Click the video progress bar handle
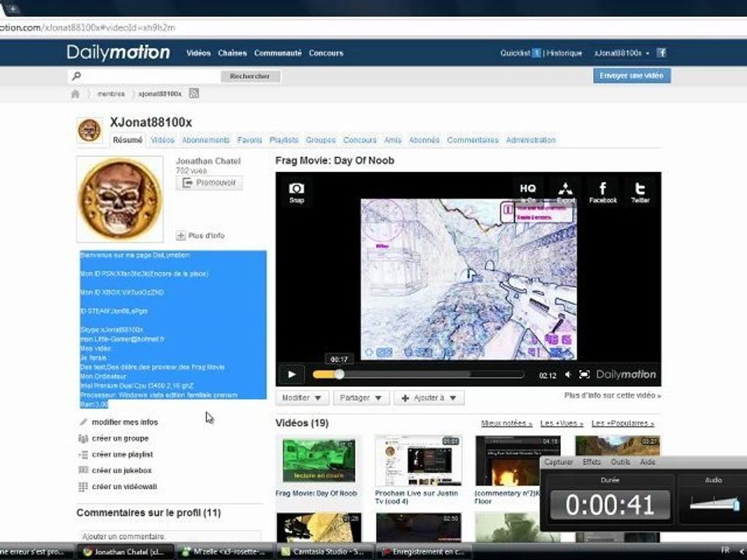Image resolution: width=747 pixels, height=560 pixels. pyautogui.click(x=339, y=374)
